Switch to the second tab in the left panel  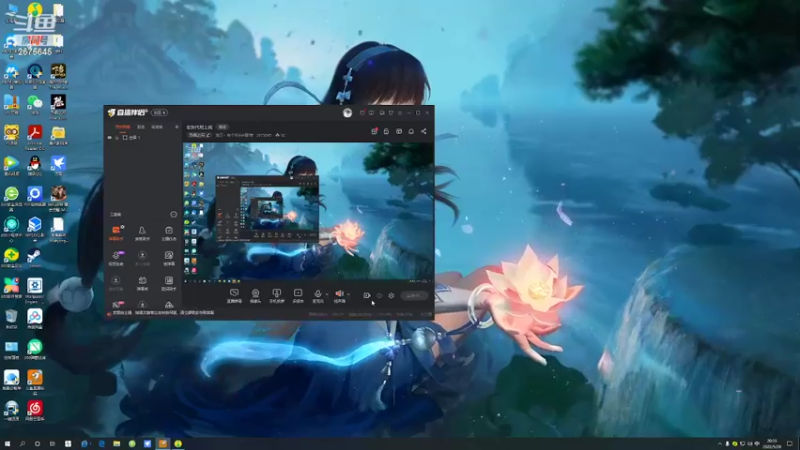coord(141,127)
